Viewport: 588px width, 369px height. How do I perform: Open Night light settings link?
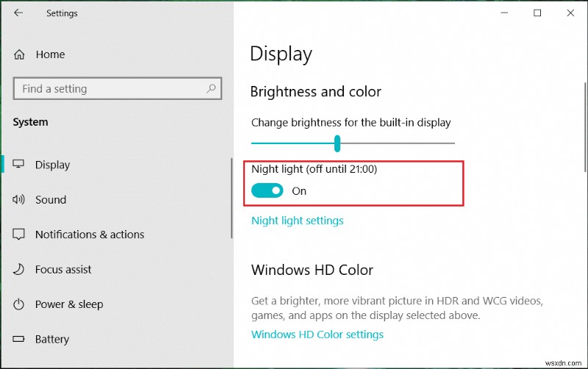pyautogui.click(x=297, y=221)
